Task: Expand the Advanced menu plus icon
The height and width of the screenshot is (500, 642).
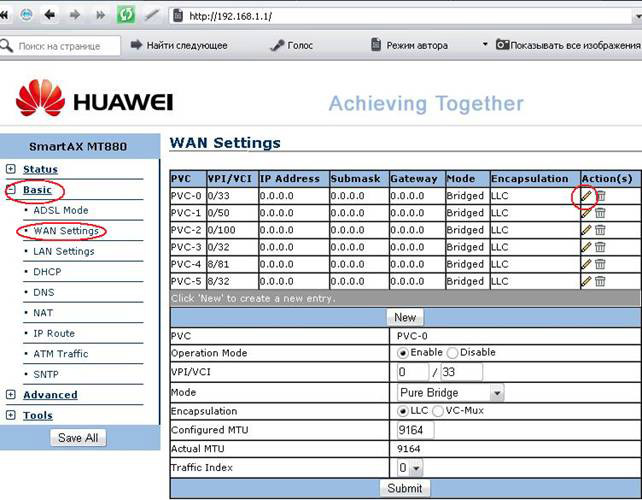Action: point(11,394)
